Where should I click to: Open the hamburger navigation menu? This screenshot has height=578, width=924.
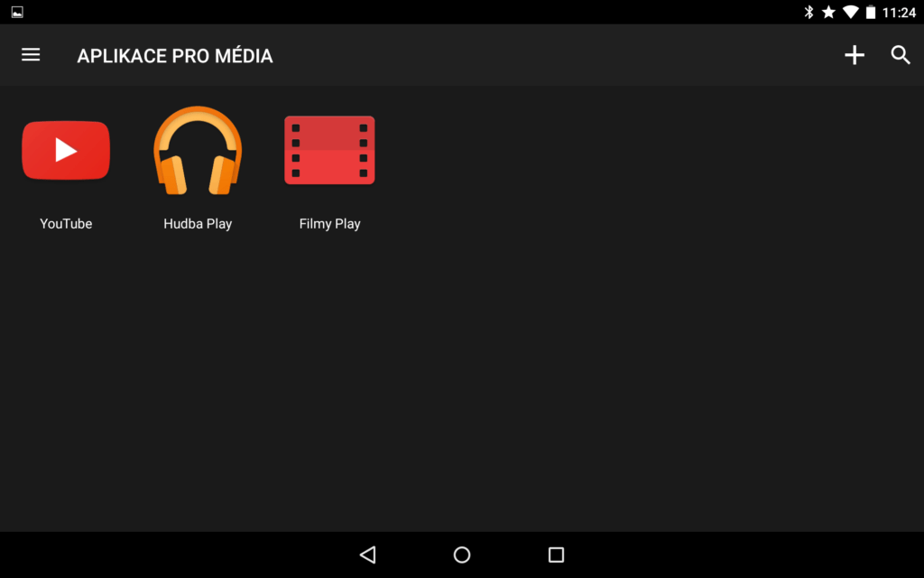[x=31, y=55]
